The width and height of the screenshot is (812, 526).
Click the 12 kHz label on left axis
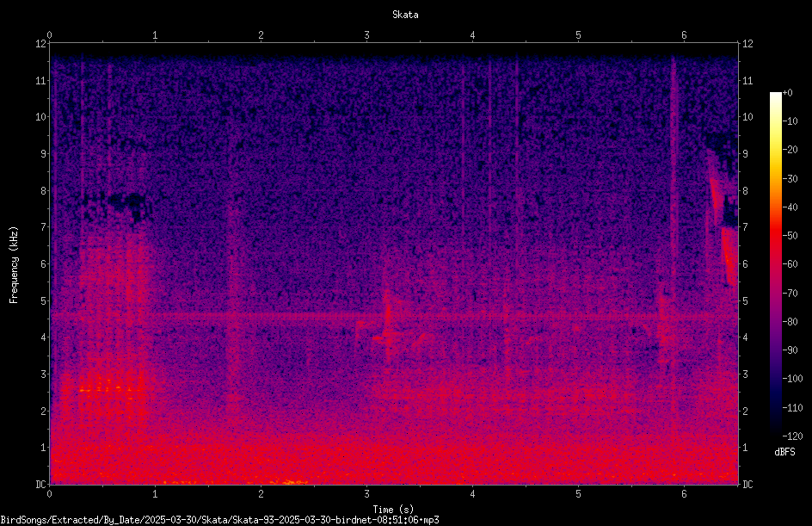point(40,44)
